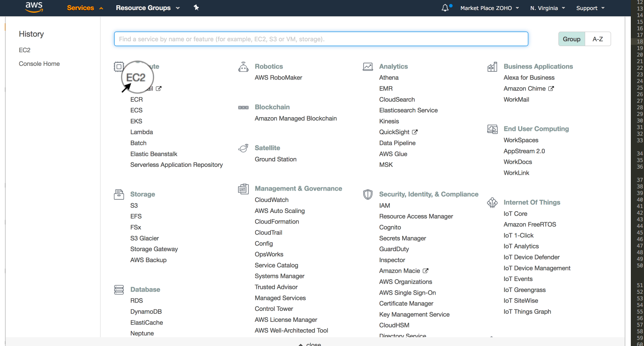Open Trusted Advisor
644x346 pixels.
(x=276, y=287)
